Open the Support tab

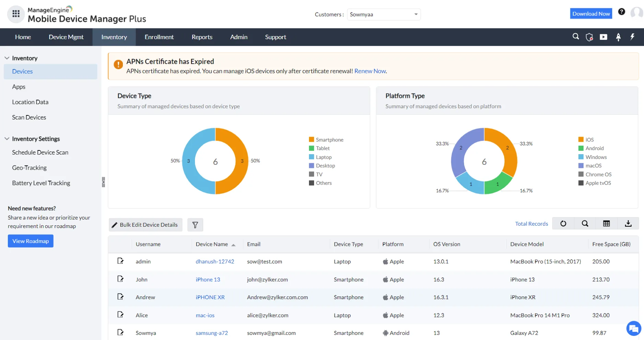[275, 37]
